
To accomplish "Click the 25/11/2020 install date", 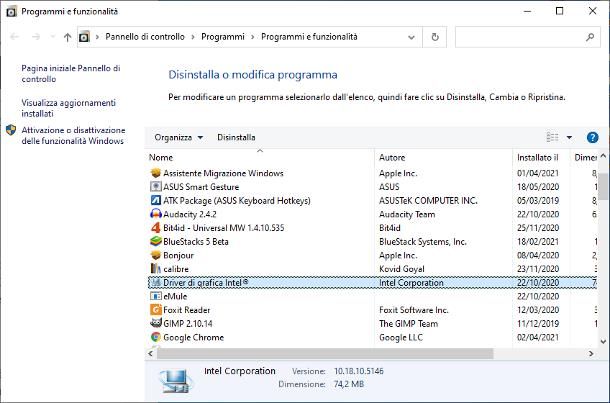I will [538, 228].
